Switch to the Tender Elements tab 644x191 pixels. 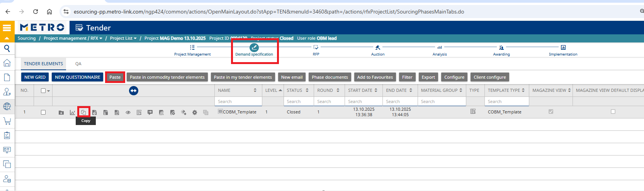(43, 64)
